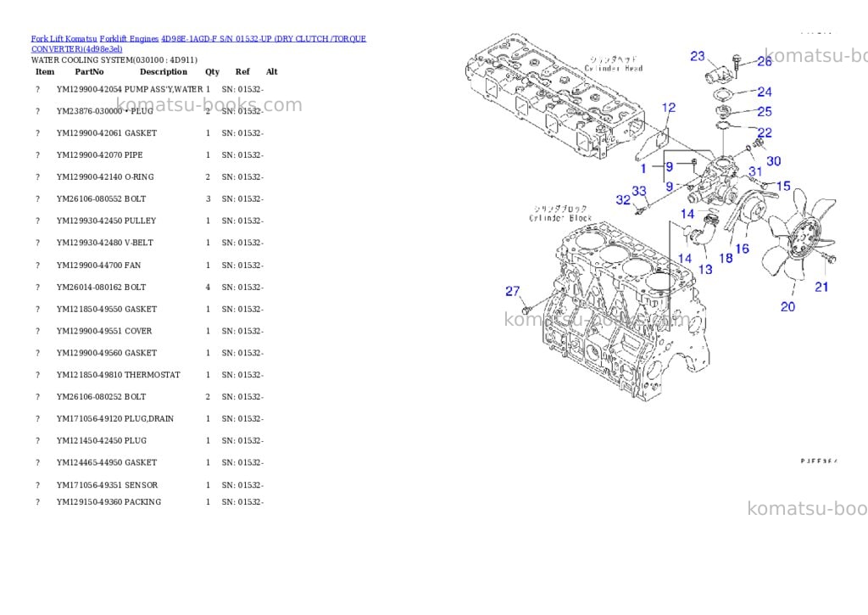Image resolution: width=868 pixels, height=615 pixels.
Task: Click diagram callout number 22
Action: 765,132
